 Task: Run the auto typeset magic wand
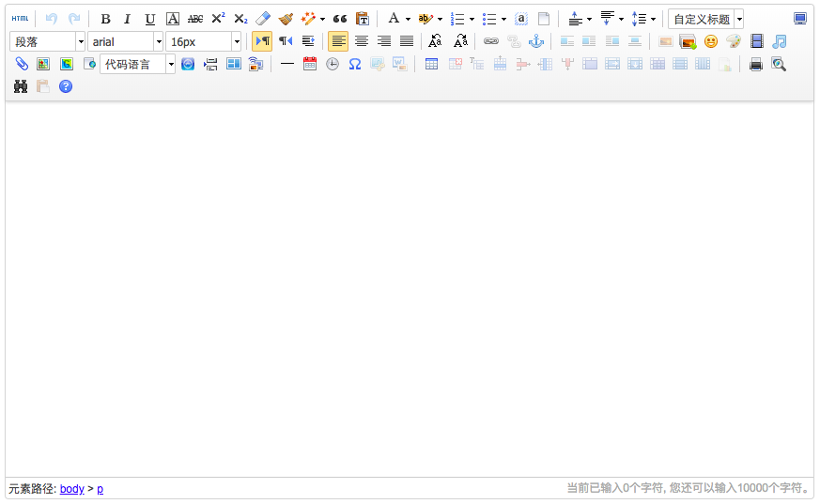308,19
